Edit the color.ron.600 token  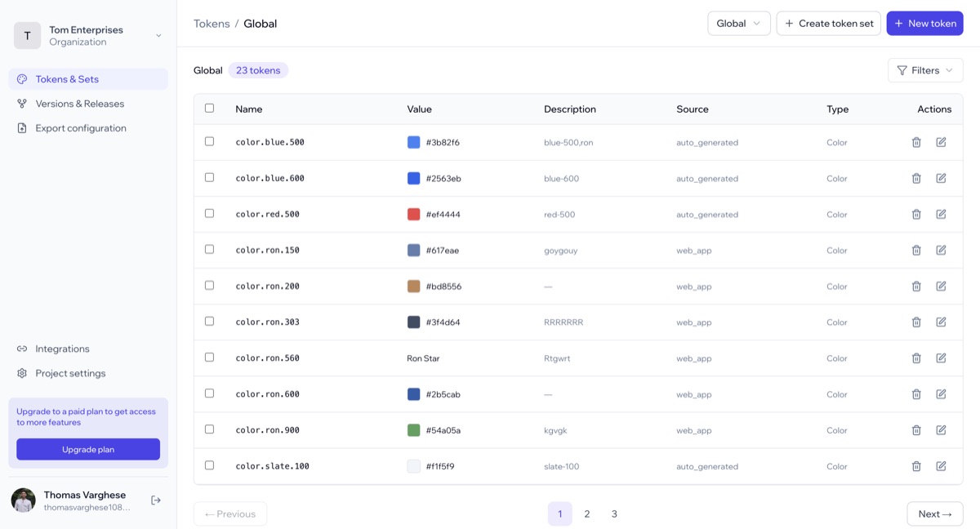click(x=941, y=393)
